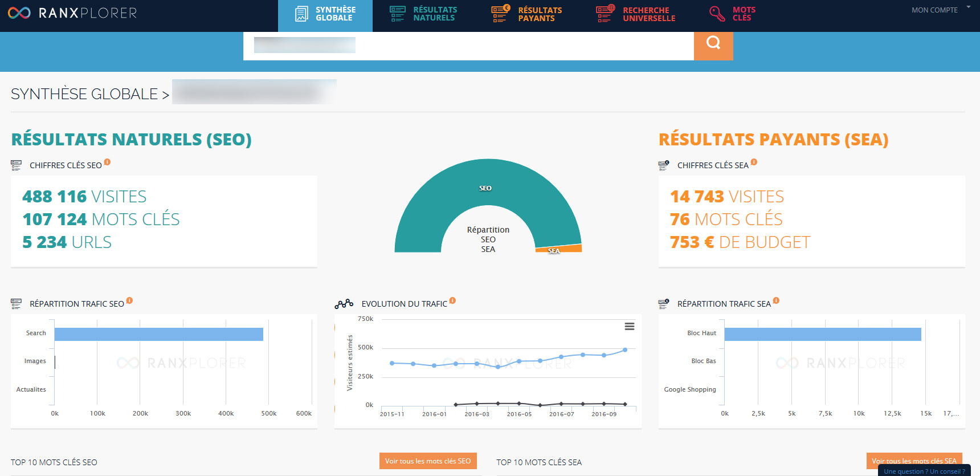Click the Résultats Naturels list icon

tap(398, 14)
